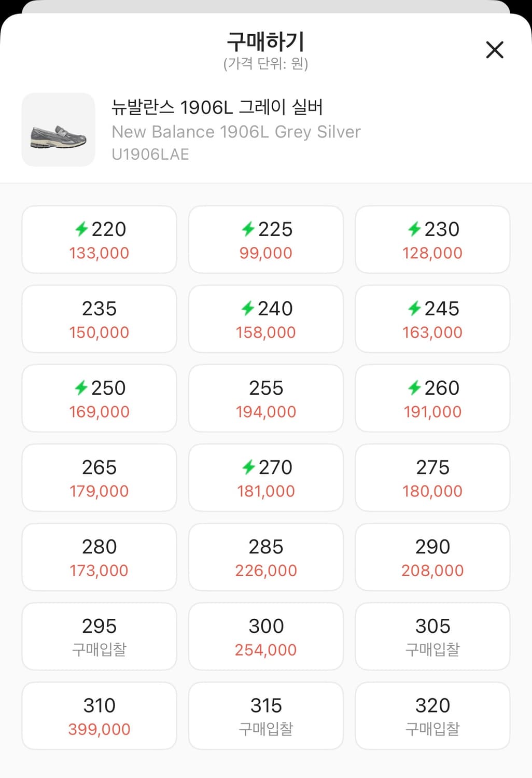
Task: Click the lightning bolt beside size 250
Action: pos(81,388)
